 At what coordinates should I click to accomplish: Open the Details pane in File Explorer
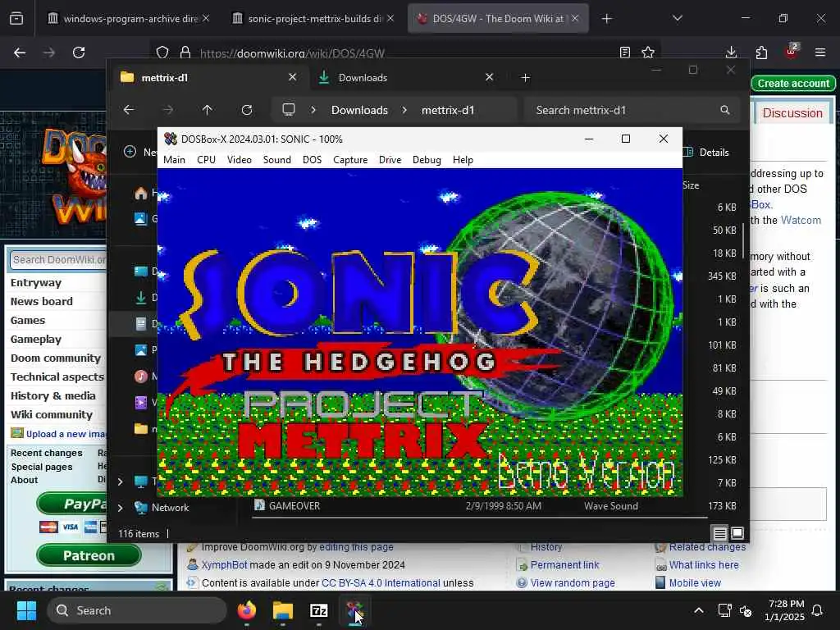click(706, 152)
